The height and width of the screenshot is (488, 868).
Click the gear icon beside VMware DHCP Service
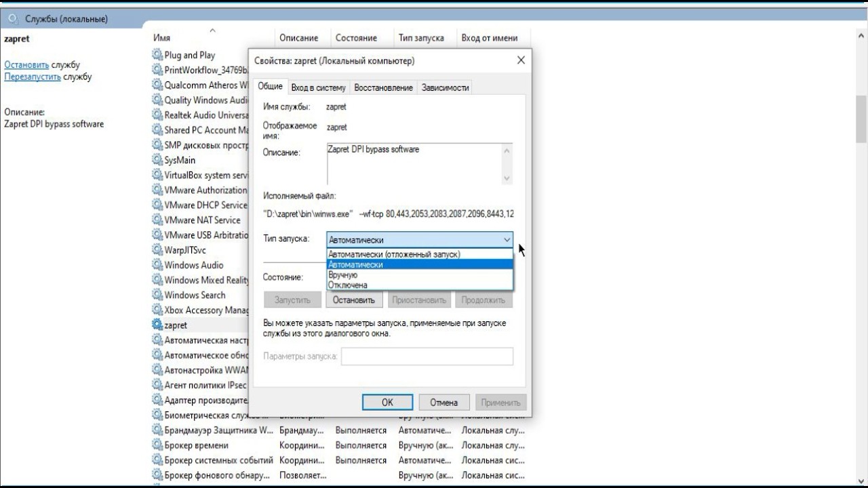click(157, 205)
